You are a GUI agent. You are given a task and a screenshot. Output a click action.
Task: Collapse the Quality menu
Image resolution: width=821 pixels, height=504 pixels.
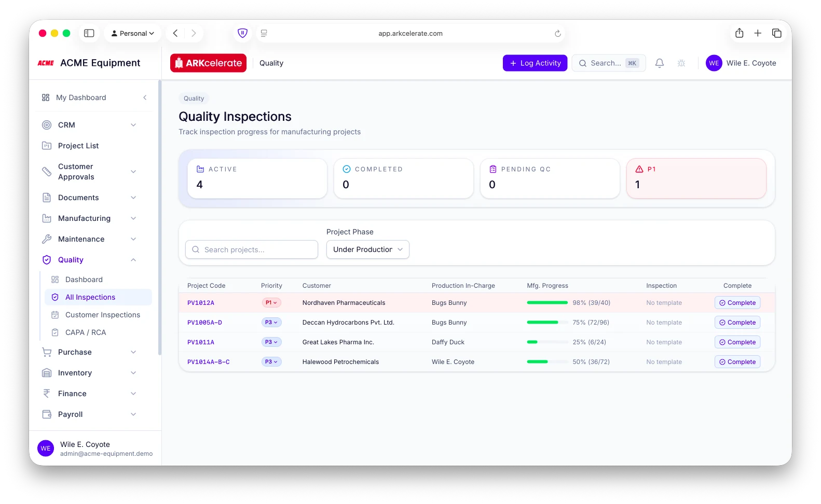[89, 260]
